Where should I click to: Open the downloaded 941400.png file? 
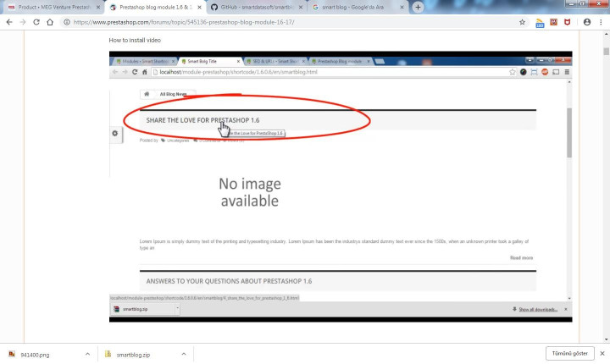tap(35, 355)
